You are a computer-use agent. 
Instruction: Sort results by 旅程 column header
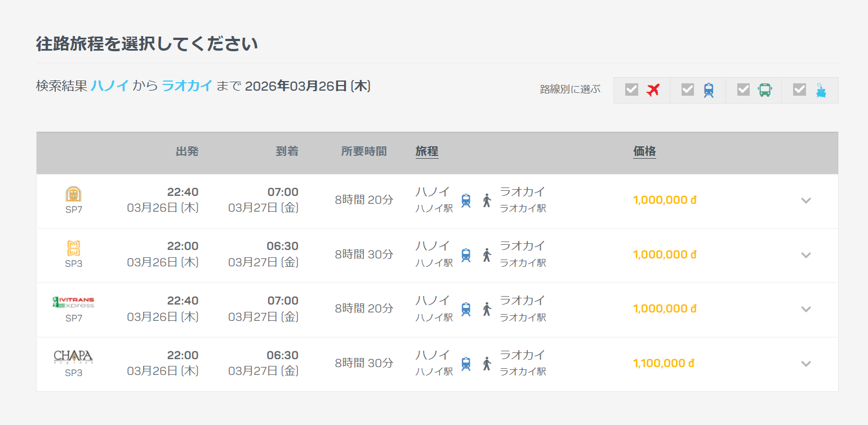coord(427,151)
